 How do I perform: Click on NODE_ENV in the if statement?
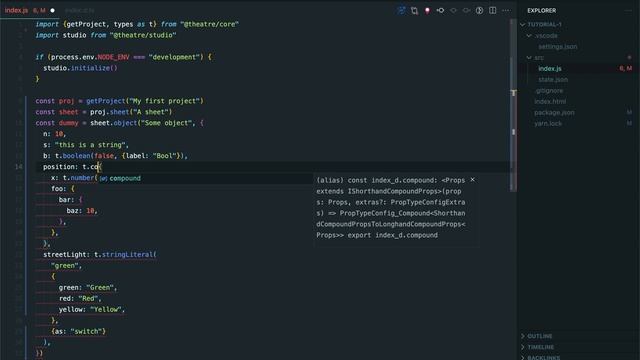click(x=113, y=57)
